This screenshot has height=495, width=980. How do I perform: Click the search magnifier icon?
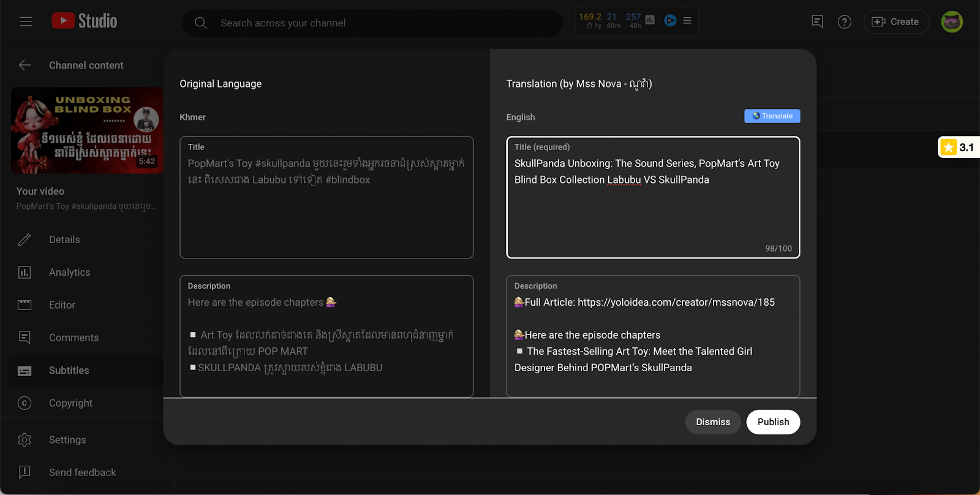coord(200,23)
